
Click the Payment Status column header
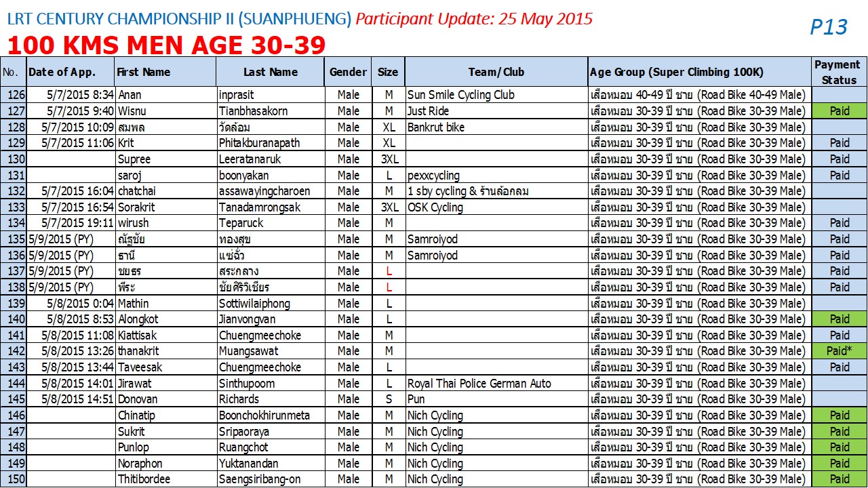click(x=839, y=72)
